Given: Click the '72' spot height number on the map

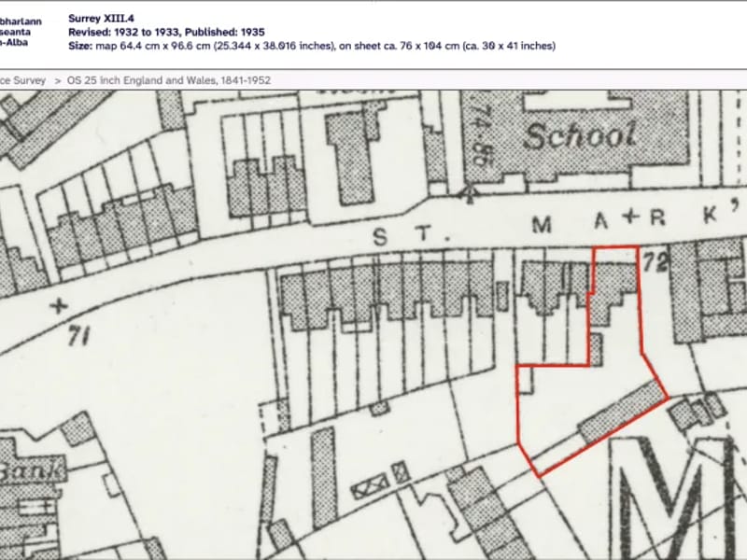Looking at the screenshot, I should (x=656, y=262).
